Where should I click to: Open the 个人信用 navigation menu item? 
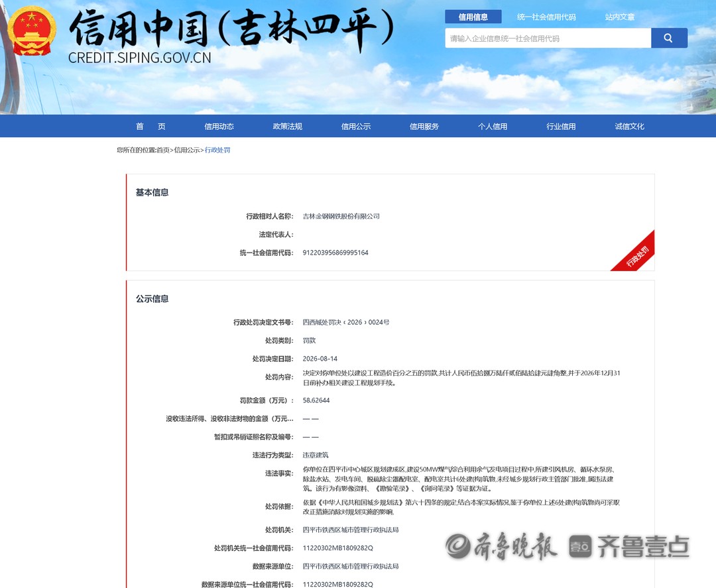(493, 127)
